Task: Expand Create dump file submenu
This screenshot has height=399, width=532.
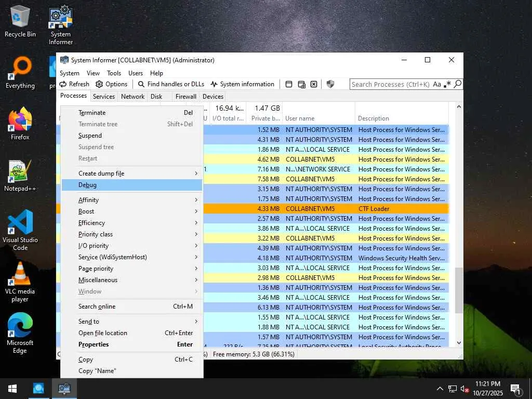Action: (132, 174)
